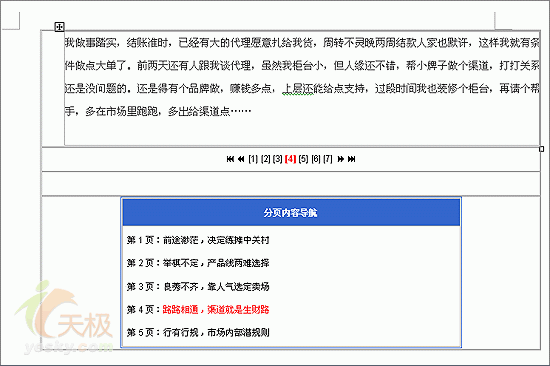Click the first paragraph line starting 我做事踏实
The width and height of the screenshot is (550, 366).
(x=302, y=43)
